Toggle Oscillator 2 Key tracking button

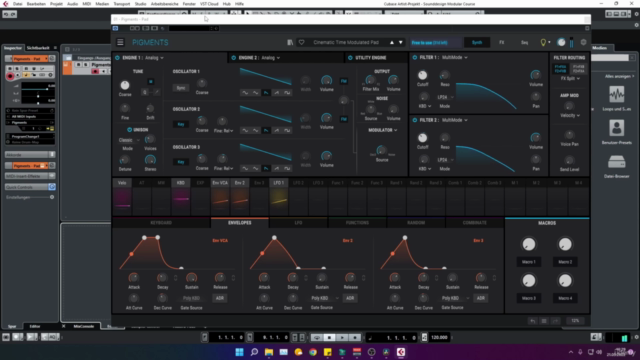[181, 124]
